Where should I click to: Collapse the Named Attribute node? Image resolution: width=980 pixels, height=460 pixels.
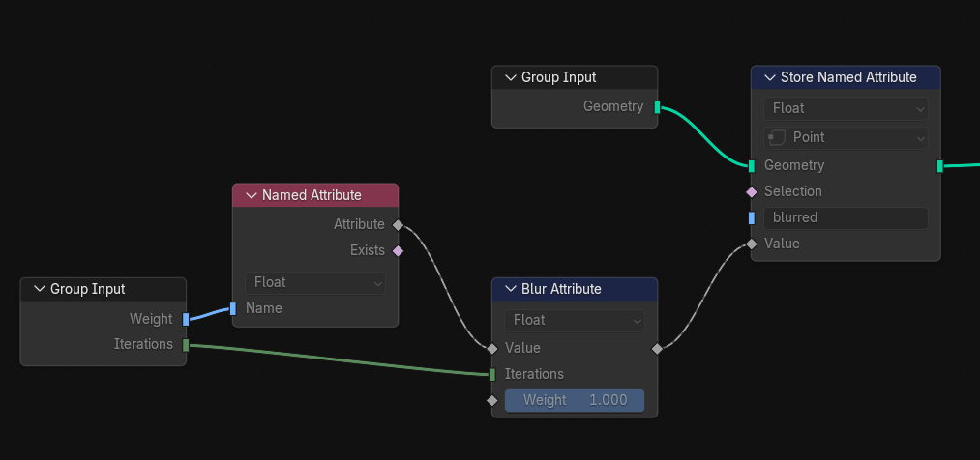pyautogui.click(x=252, y=195)
